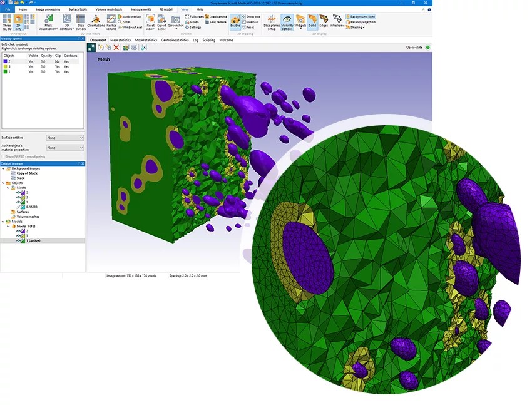Toggle visibility of mask 0-15500

[19, 207]
